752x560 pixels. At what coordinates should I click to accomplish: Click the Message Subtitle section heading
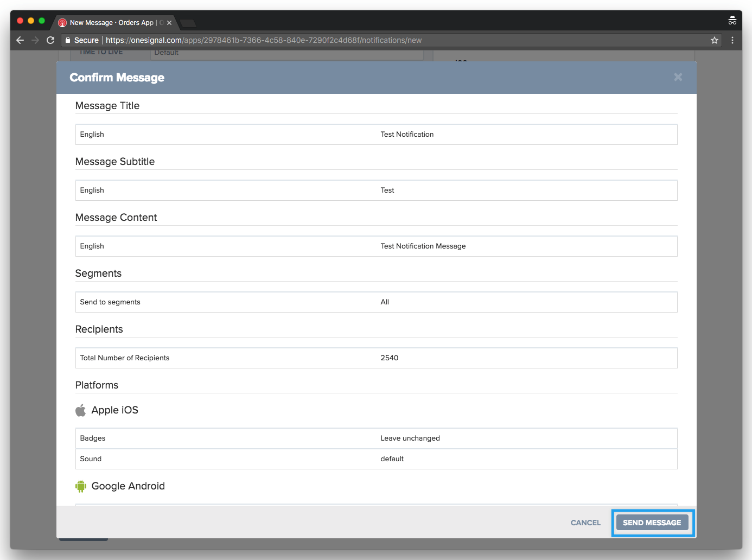(x=115, y=162)
